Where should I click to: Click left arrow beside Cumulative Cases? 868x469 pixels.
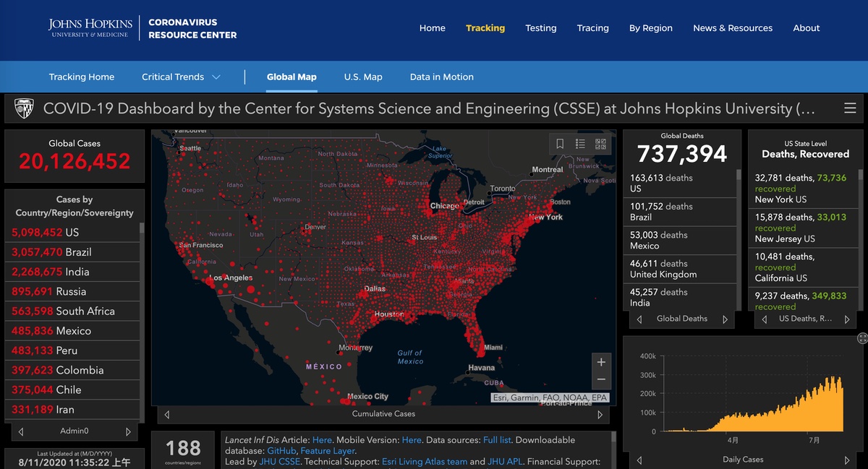(x=167, y=415)
